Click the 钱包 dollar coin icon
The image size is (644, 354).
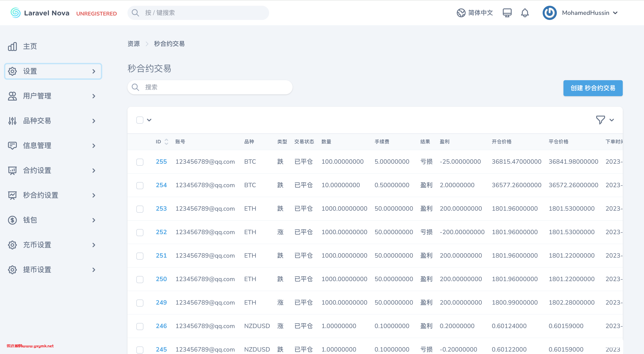point(12,220)
